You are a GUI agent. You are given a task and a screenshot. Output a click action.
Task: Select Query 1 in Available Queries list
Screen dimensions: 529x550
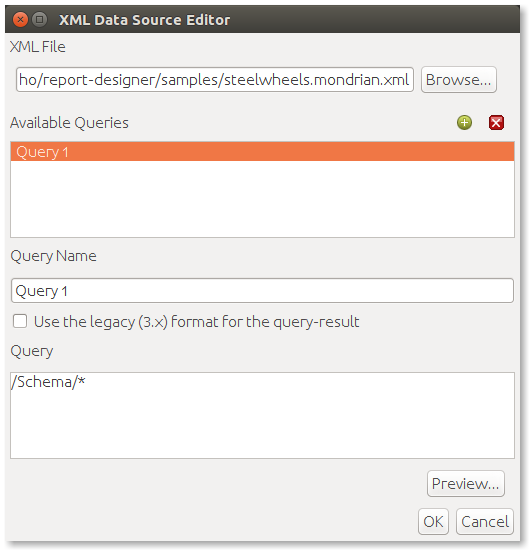tap(262, 152)
